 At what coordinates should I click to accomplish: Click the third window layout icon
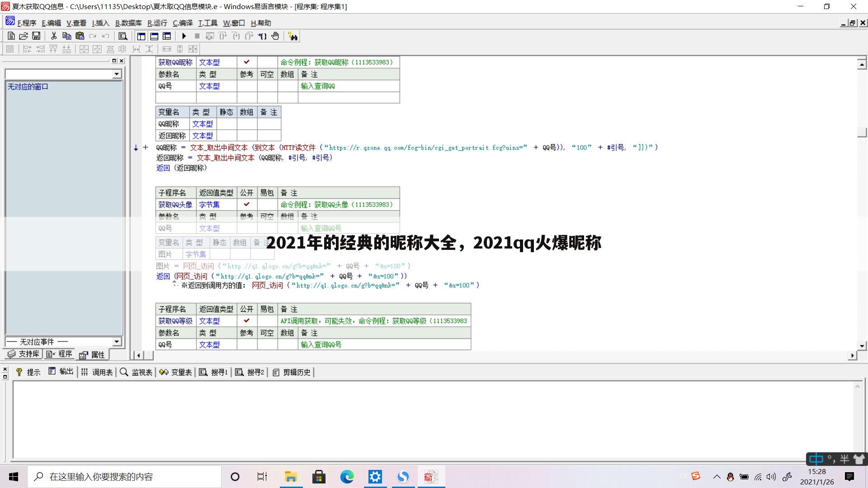(167, 36)
